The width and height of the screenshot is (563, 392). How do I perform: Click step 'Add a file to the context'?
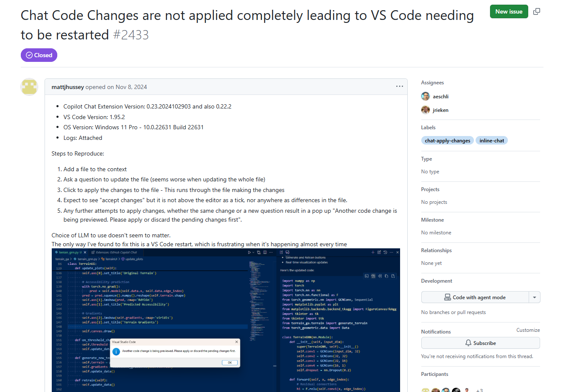point(95,169)
